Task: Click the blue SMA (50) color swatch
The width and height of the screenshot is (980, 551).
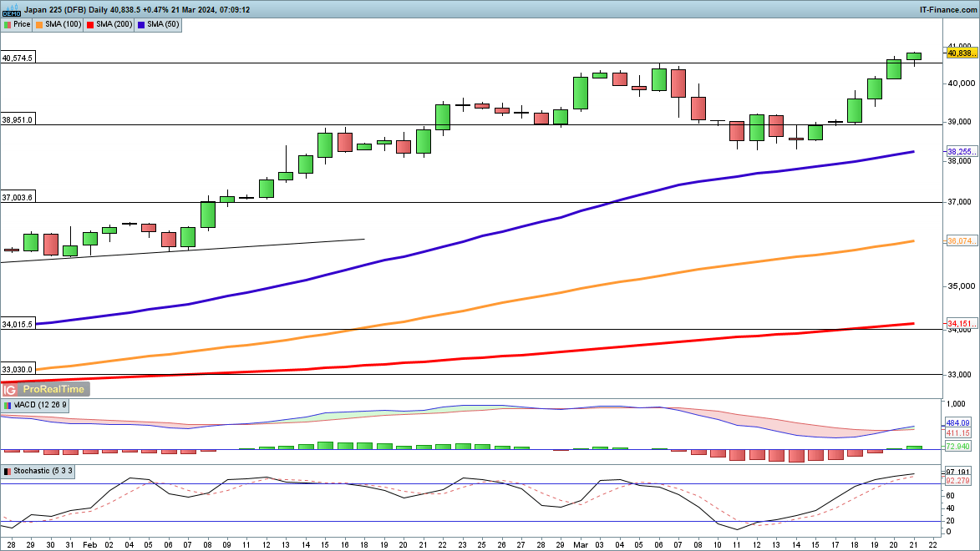Action: pyautogui.click(x=141, y=25)
